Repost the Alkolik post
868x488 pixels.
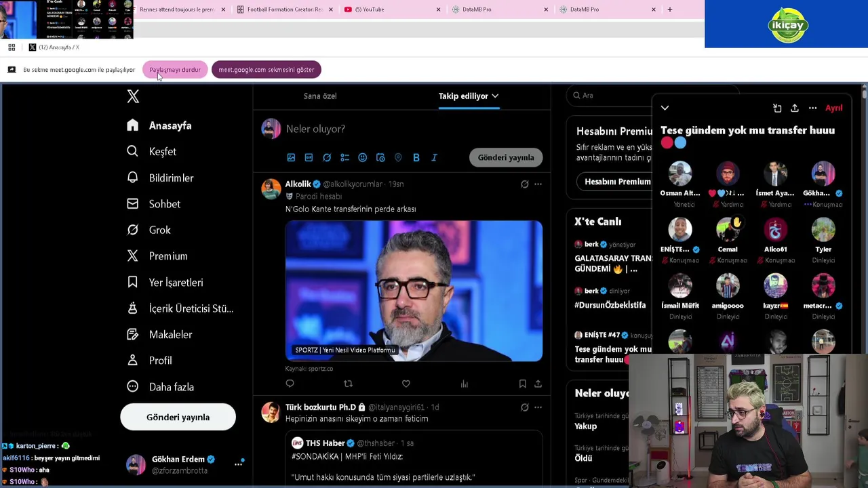tap(348, 384)
